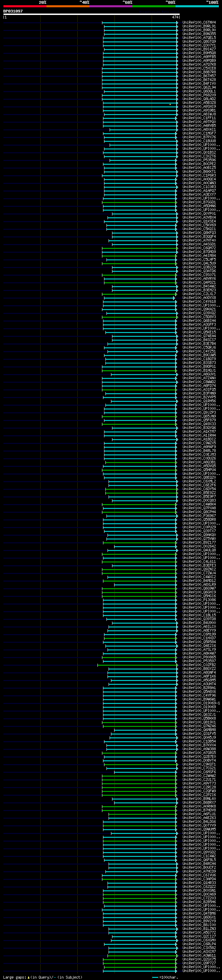This screenshot has height=980, width=222.
Task: Click the yellow gap marker in A5B3Z8 row
Action: click(x=170, y=104)
